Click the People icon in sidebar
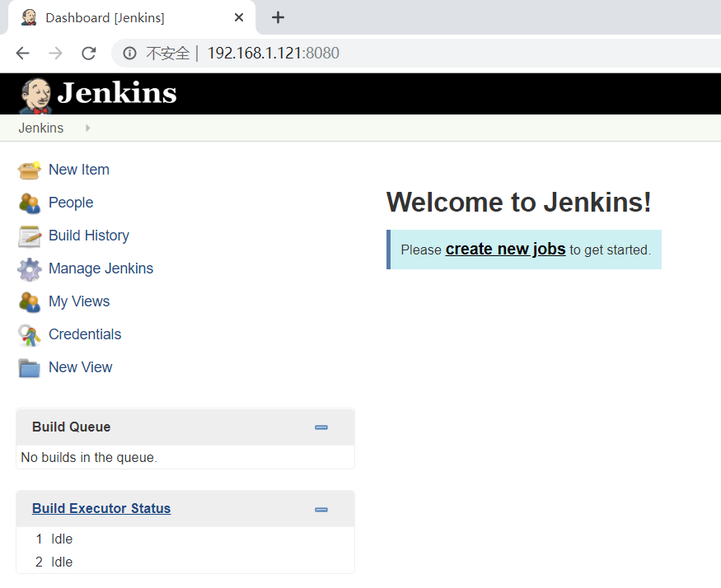 [x=30, y=203]
